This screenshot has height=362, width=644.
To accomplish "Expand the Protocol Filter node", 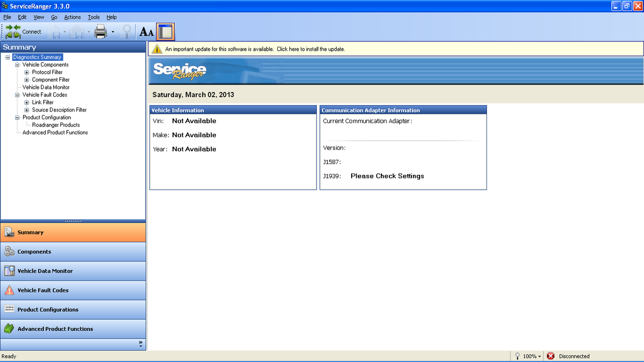I will [x=27, y=72].
